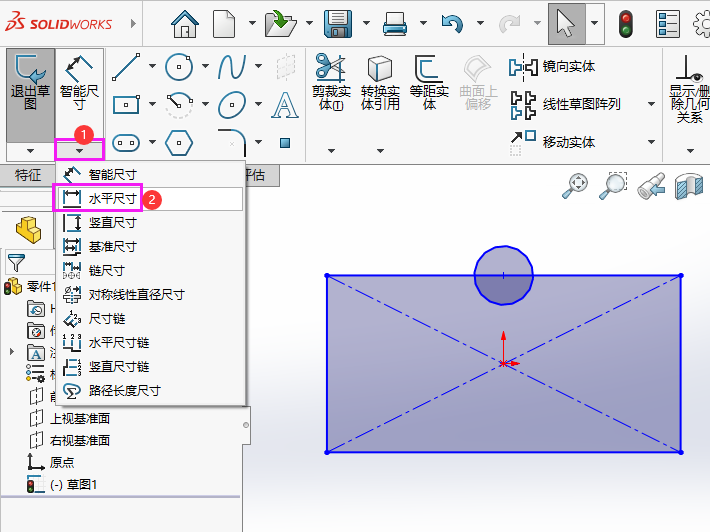Switch to the 特征 features tab
Image resolution: width=710 pixels, height=532 pixels.
(x=28, y=175)
